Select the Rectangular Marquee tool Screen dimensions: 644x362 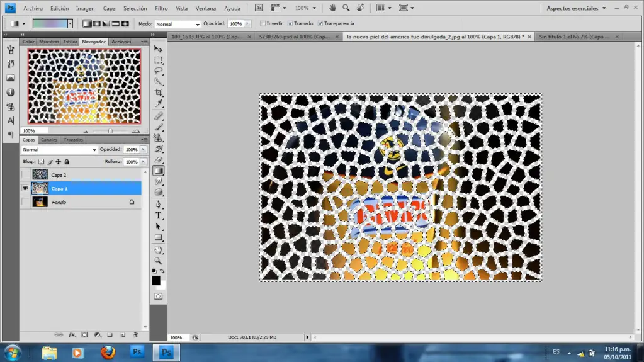pyautogui.click(x=158, y=60)
